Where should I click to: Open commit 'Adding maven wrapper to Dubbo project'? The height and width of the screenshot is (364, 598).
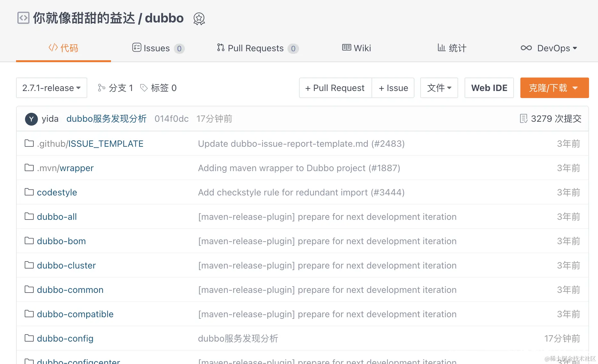299,168
